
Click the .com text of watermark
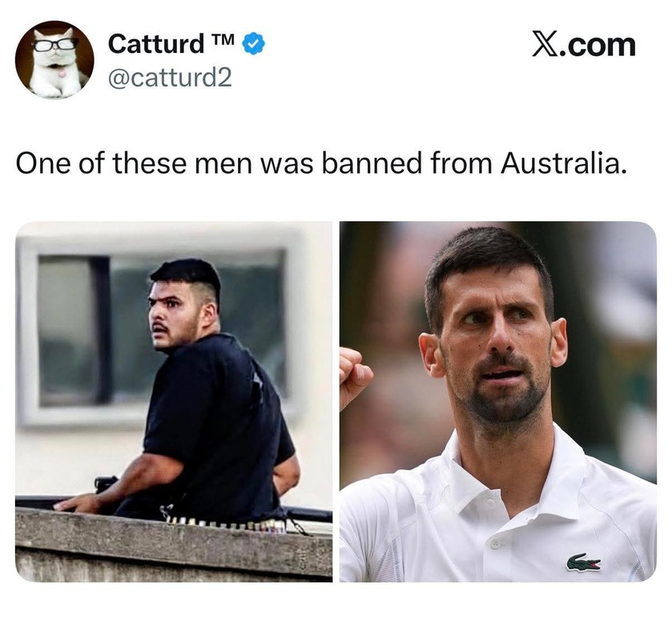click(596, 45)
